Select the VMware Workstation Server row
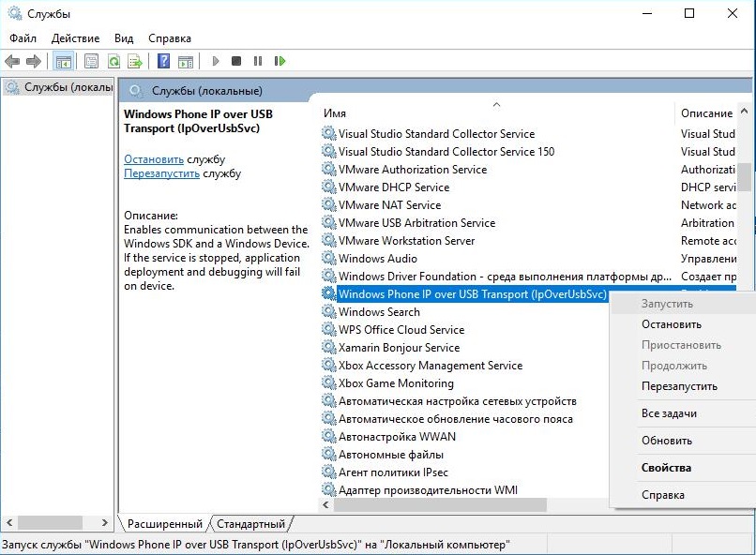756x555 pixels. [x=406, y=240]
